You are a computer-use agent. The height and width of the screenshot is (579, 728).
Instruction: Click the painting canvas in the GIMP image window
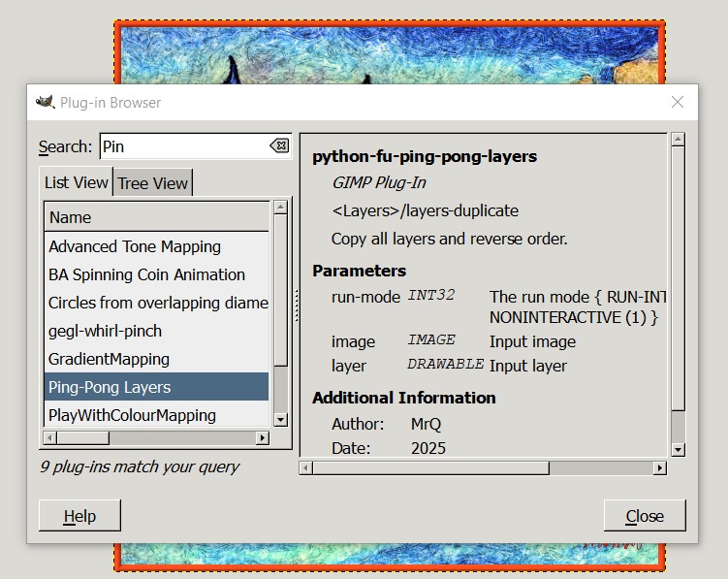click(x=389, y=53)
